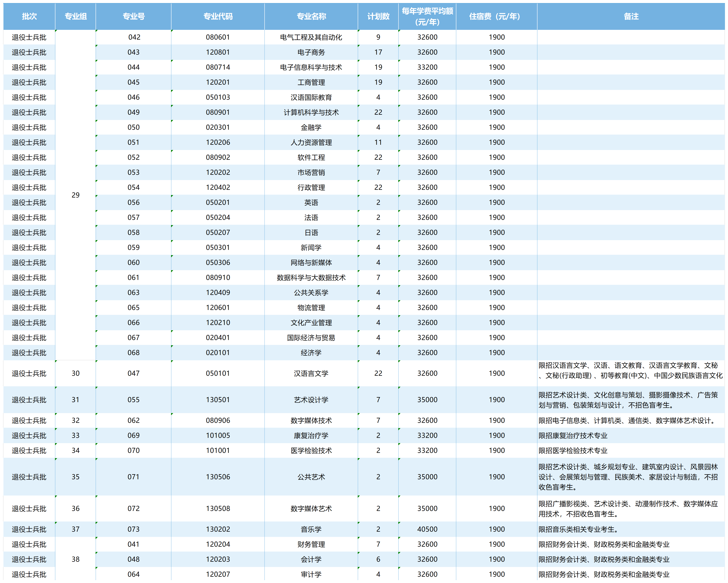The height and width of the screenshot is (583, 728).
Task: Click major code 101005
Action: [218, 435]
